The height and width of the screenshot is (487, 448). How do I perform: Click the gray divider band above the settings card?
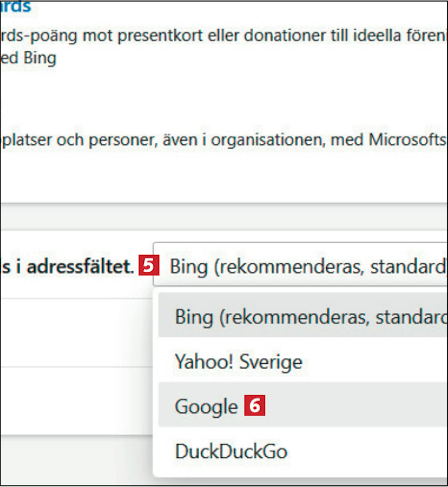pyautogui.click(x=224, y=217)
